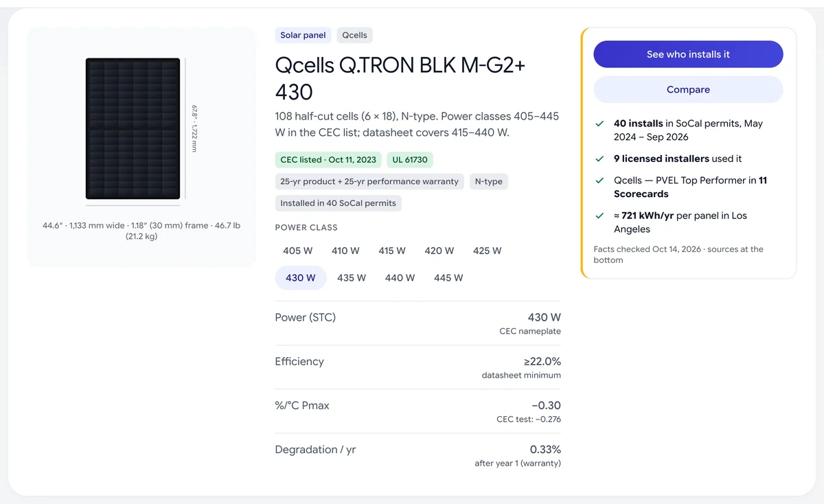Click the datasheet minimum note

pos(521,376)
